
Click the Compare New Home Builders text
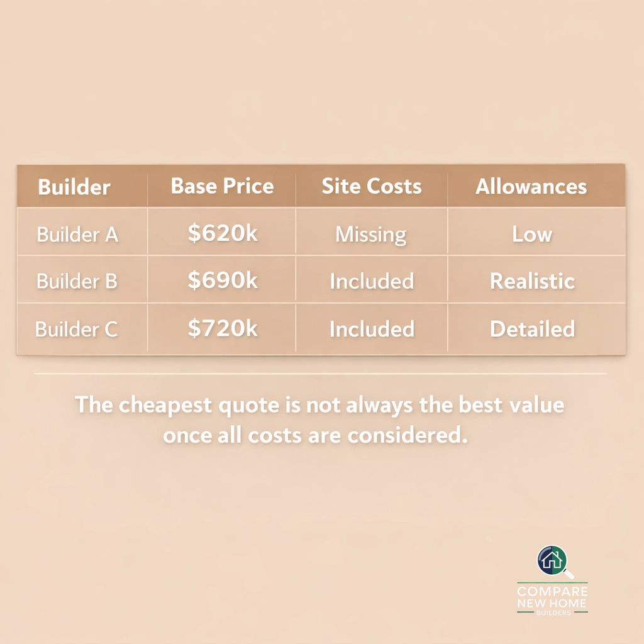552,599
